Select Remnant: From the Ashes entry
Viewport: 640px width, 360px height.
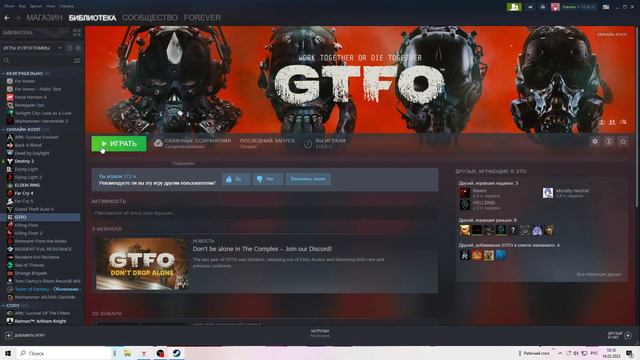[40, 241]
